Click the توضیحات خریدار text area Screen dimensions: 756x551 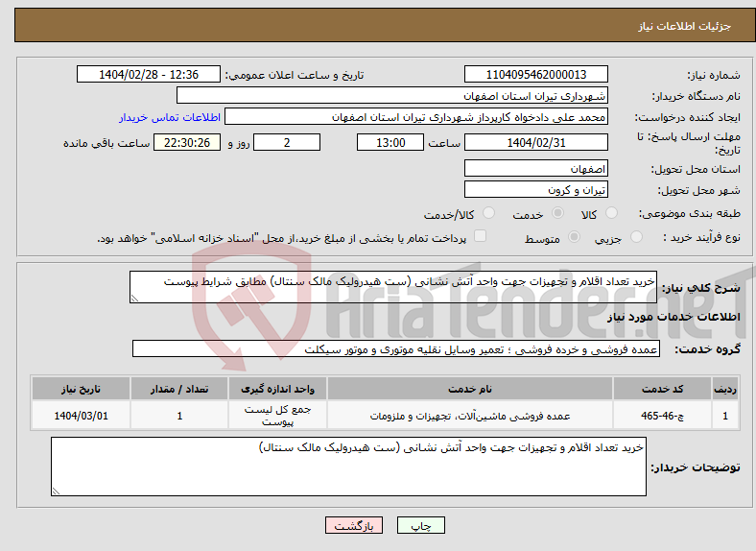pos(348,467)
